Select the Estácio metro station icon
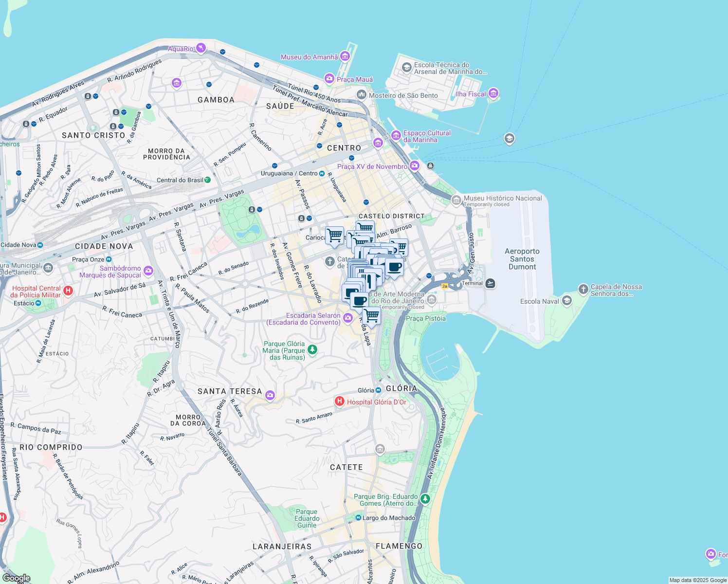 point(38,303)
